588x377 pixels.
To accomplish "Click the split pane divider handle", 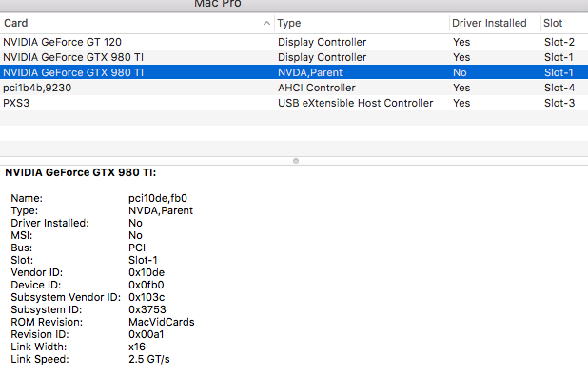I will [296, 161].
